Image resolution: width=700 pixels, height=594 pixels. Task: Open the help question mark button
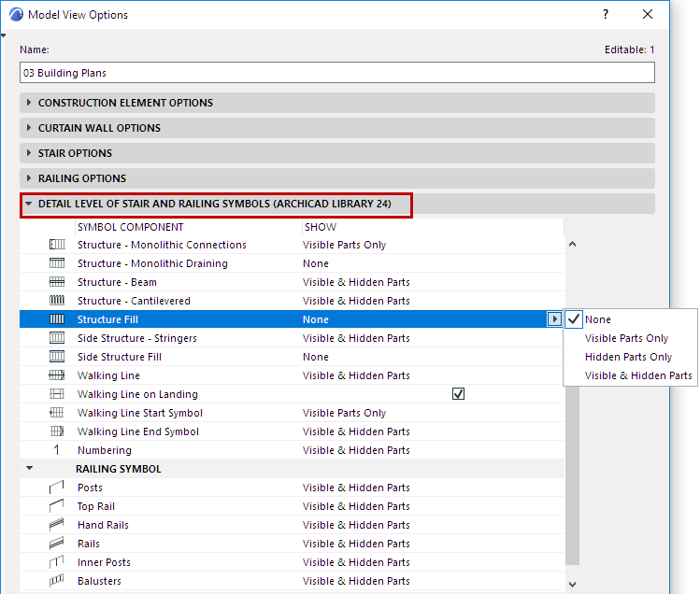click(606, 14)
